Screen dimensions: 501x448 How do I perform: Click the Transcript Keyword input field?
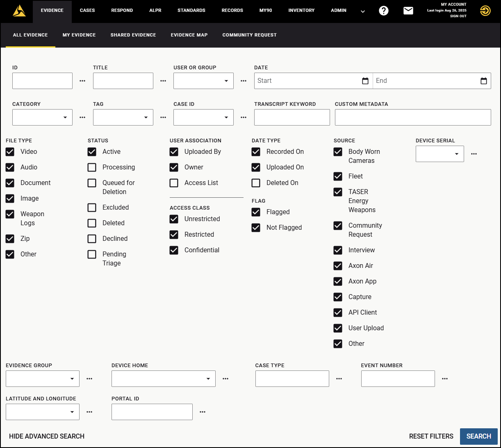pyautogui.click(x=292, y=117)
